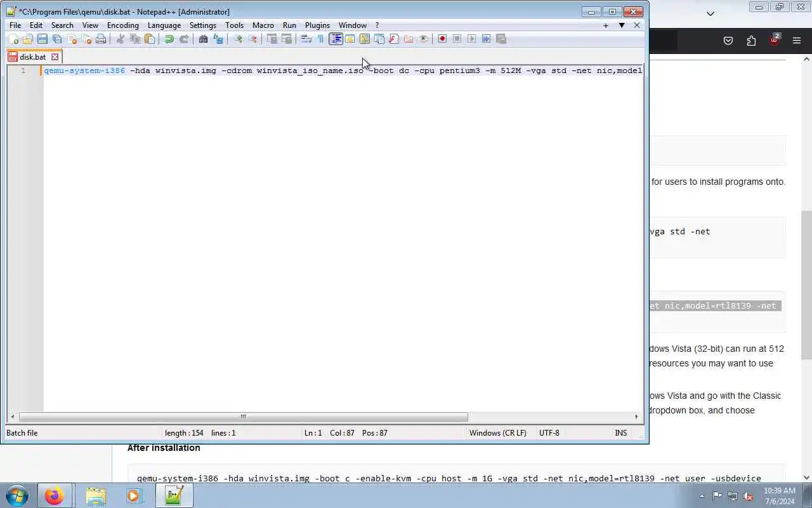812x508 pixels.
Task: Toggle the Indent Guide toolbar button
Action: pyautogui.click(x=336, y=39)
